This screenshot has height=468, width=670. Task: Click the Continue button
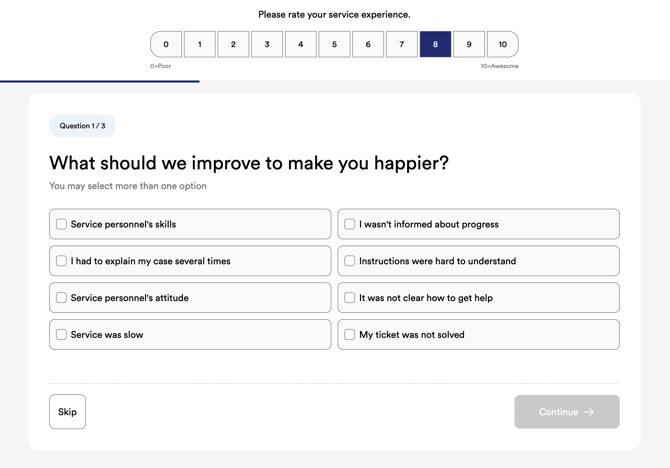click(566, 412)
